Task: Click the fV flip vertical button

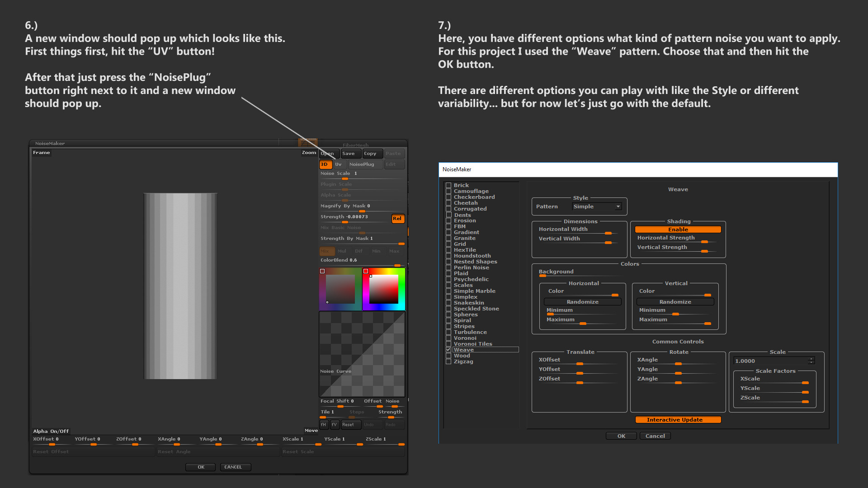Action: tap(335, 425)
